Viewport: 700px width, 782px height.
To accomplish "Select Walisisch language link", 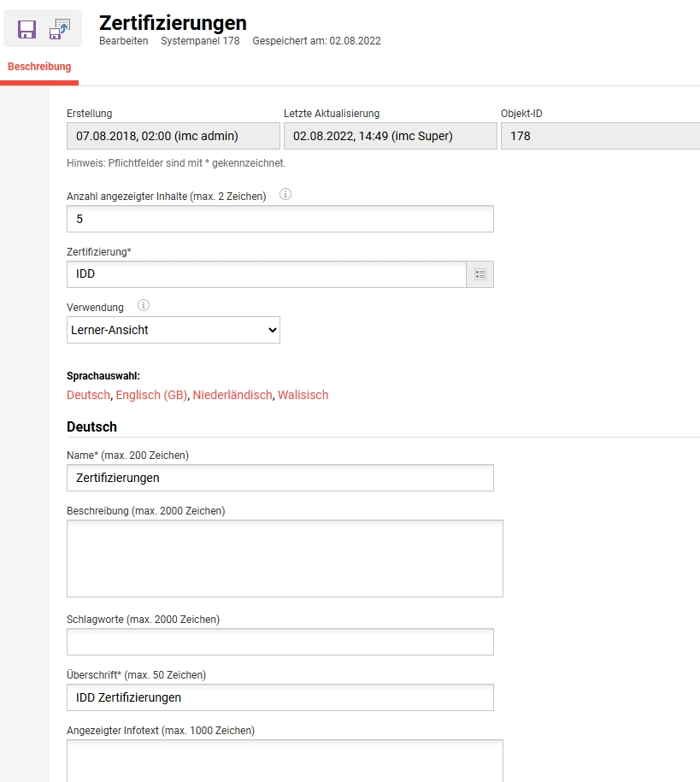I will tap(303, 395).
